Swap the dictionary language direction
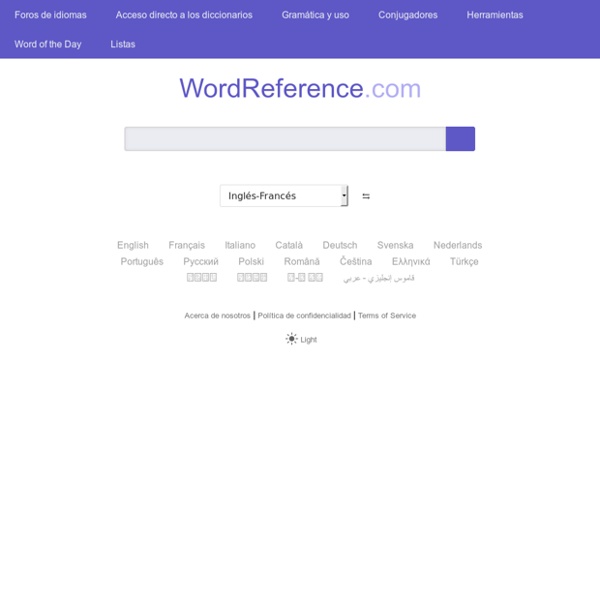The width and height of the screenshot is (600, 600). (x=366, y=196)
